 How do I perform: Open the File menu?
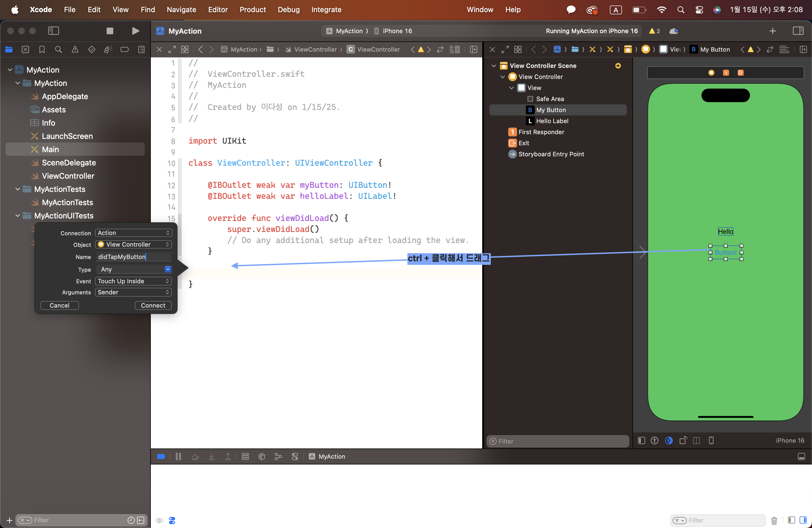(70, 10)
